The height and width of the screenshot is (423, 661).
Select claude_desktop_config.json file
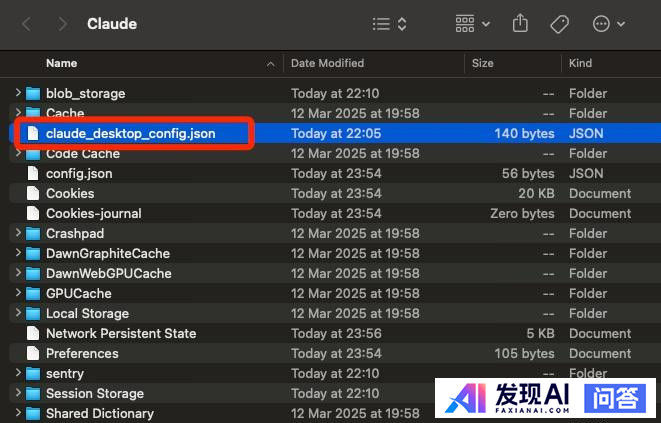130,133
